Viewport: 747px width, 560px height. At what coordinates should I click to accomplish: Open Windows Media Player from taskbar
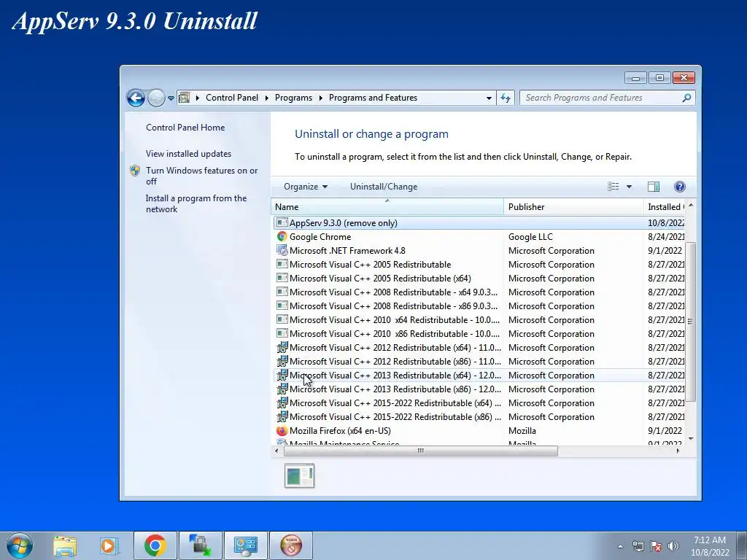109,545
